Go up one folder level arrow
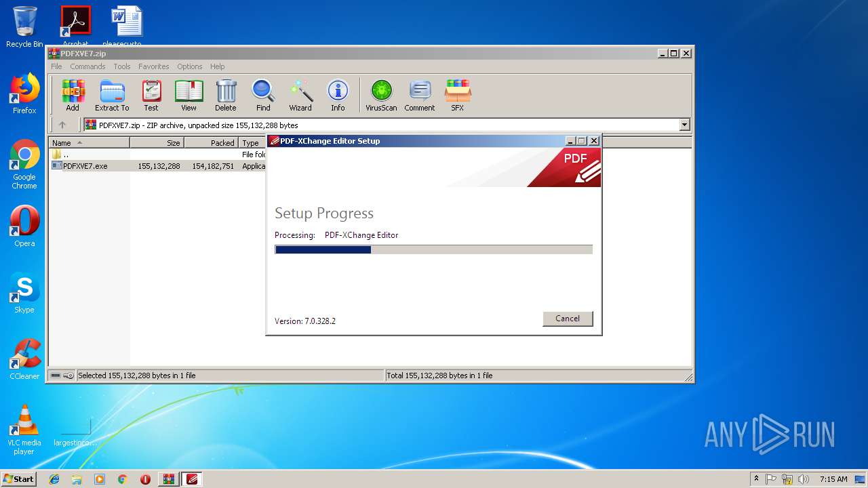This screenshot has height=488, width=868. click(x=62, y=125)
